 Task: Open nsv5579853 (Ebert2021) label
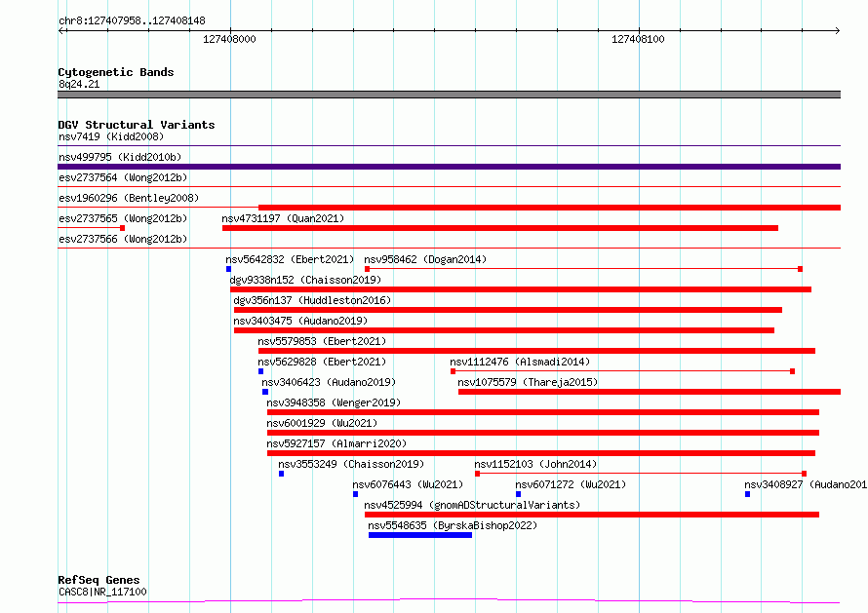(322, 341)
